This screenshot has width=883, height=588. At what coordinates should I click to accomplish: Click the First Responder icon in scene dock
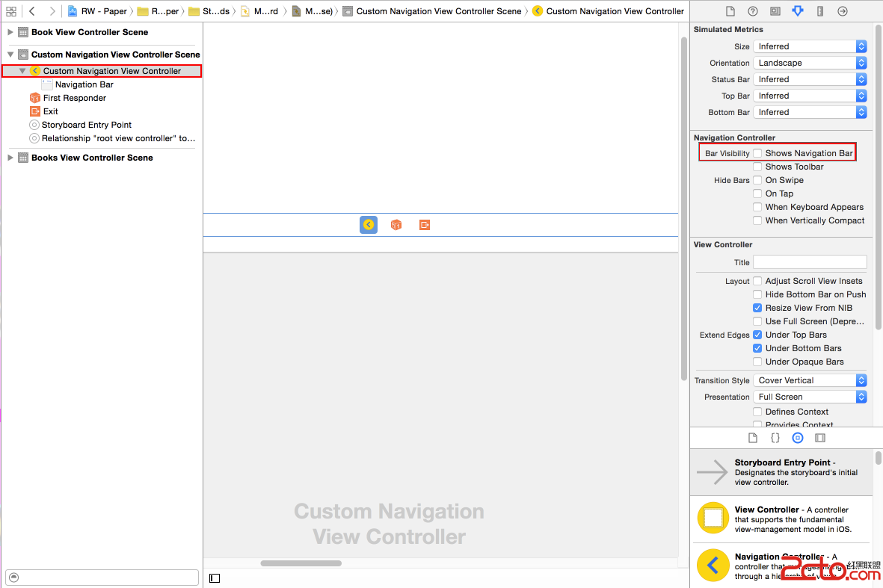click(x=396, y=225)
